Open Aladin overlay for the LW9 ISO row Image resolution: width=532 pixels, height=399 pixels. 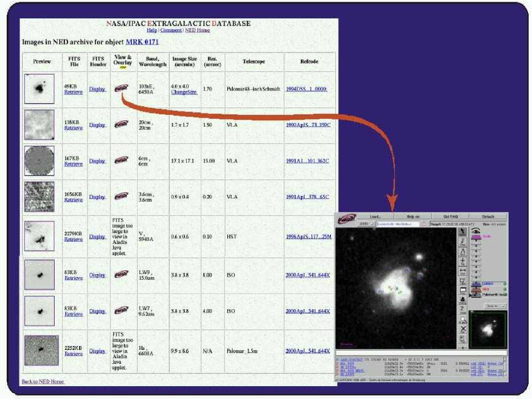[x=121, y=274]
